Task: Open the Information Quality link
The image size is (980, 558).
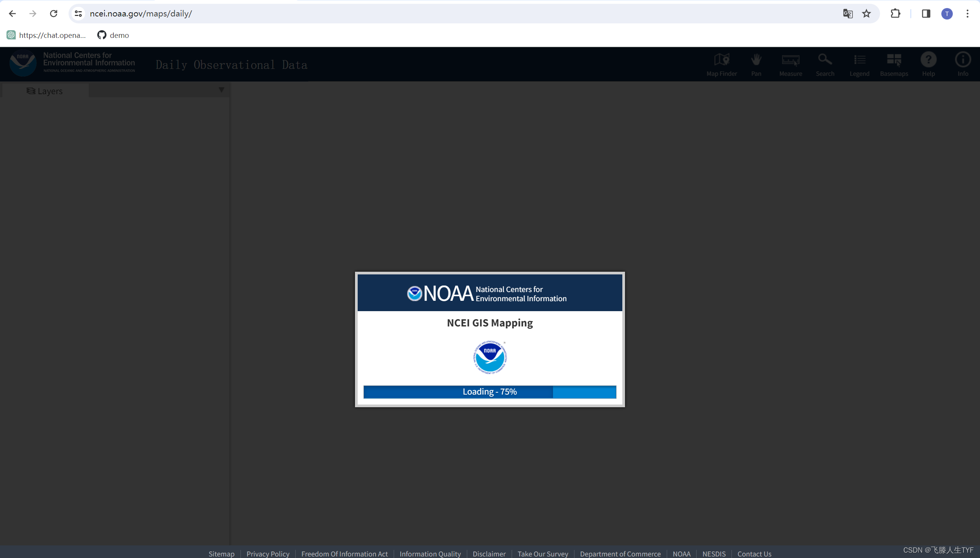Action: tap(430, 553)
